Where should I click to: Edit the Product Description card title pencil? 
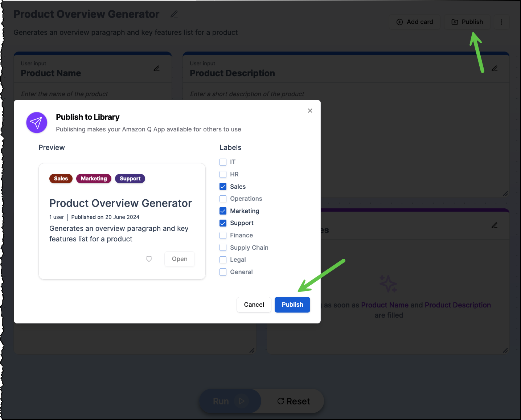[x=495, y=68]
